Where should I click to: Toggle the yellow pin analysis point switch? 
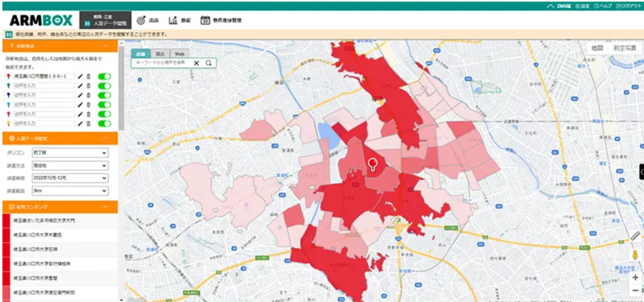click(x=104, y=123)
